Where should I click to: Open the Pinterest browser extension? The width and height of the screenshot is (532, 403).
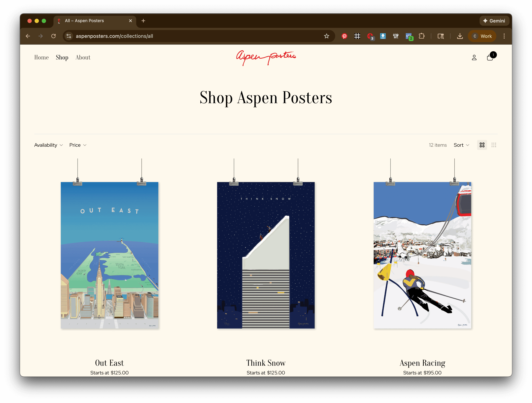coord(344,36)
